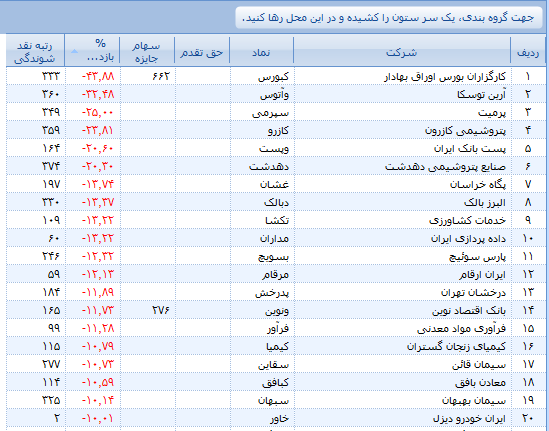Image resolution: width=549 pixels, height=431 pixels.
Task: Click liquidity rank ۱۹۷
Action: point(51,184)
